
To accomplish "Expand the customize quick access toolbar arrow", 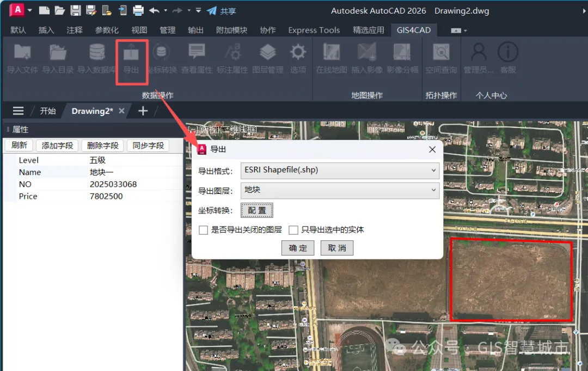I will [x=198, y=10].
